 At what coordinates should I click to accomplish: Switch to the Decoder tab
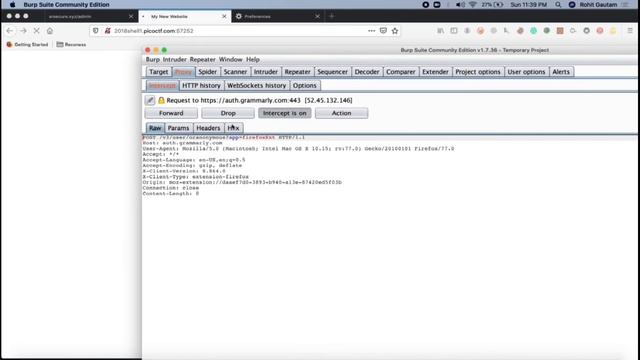click(x=367, y=72)
